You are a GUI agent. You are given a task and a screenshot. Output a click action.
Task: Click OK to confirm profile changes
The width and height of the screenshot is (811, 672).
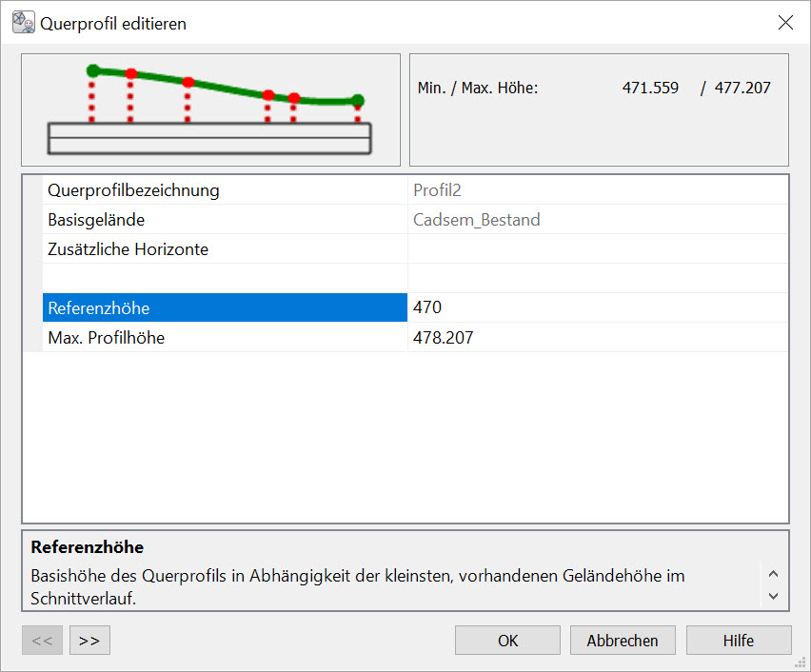point(507,641)
